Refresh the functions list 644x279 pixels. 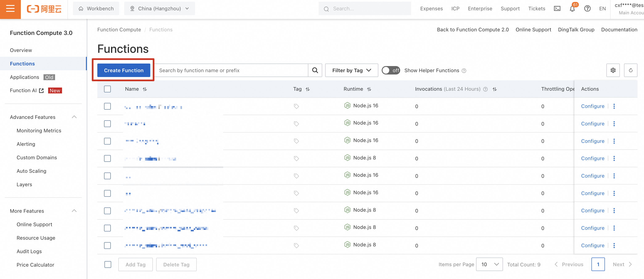click(x=631, y=70)
